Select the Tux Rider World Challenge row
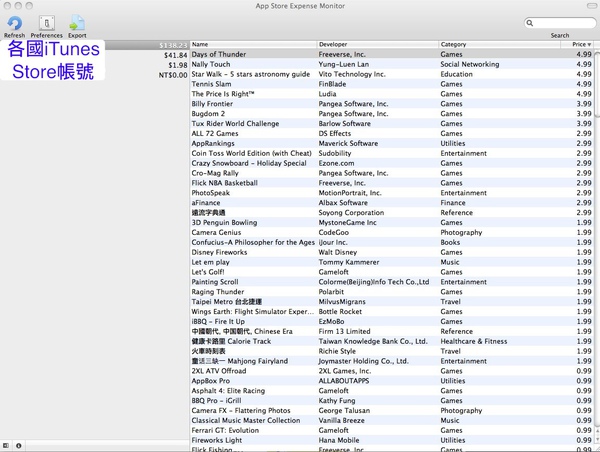Viewport: 600px width, 452px height. pyautogui.click(x=391, y=124)
